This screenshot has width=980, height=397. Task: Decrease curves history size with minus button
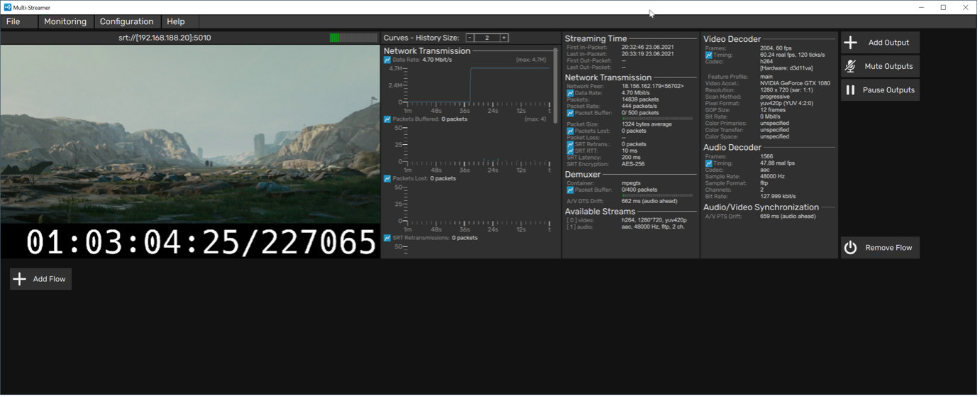[x=470, y=38]
